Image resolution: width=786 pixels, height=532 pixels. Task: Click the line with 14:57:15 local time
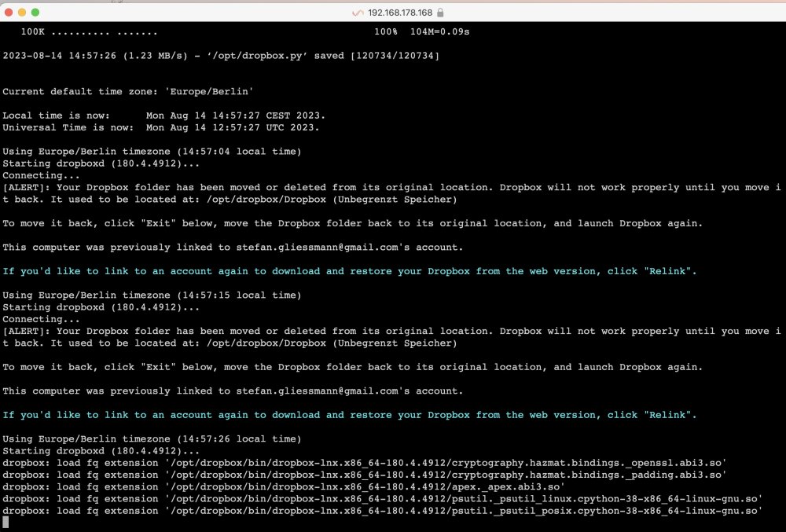tap(152, 295)
